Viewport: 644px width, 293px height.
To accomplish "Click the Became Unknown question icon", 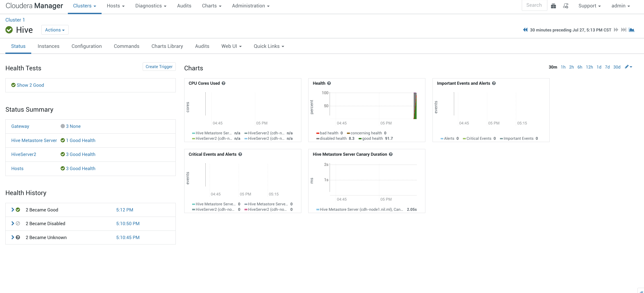I will click(x=18, y=238).
